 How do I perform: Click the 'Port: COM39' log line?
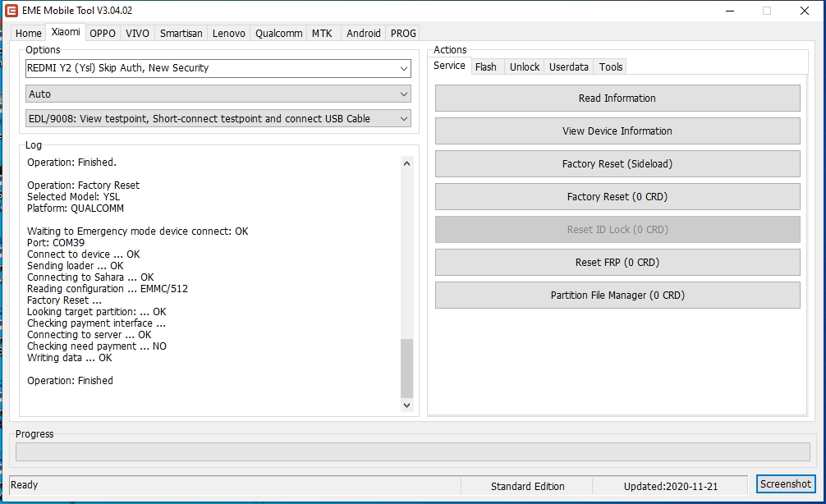click(56, 243)
